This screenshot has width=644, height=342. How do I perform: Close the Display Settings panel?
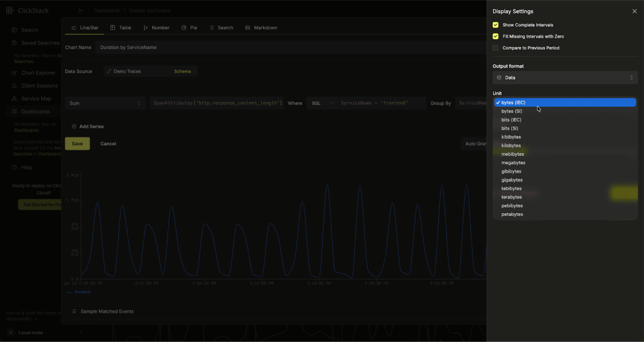tap(634, 11)
